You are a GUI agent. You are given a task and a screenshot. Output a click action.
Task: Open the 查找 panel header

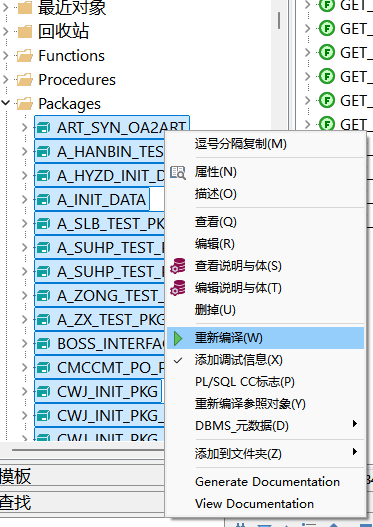tap(82, 502)
